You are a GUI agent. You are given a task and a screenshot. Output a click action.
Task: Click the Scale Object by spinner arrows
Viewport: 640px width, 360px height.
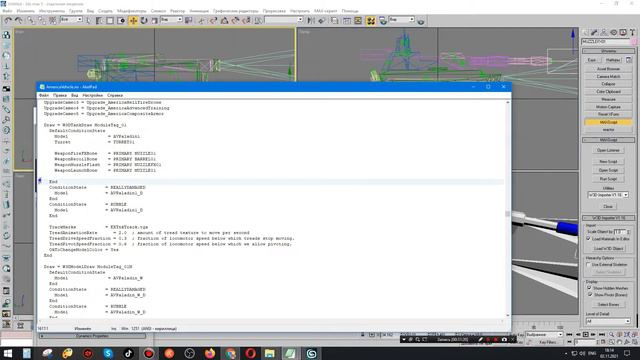click(x=628, y=232)
